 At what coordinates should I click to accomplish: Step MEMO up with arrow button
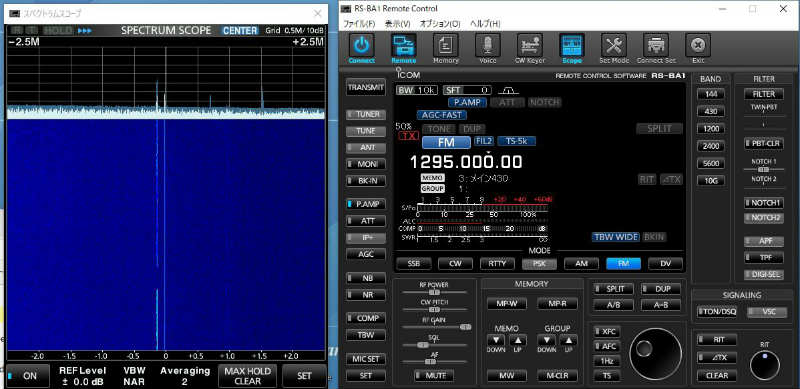(517, 341)
